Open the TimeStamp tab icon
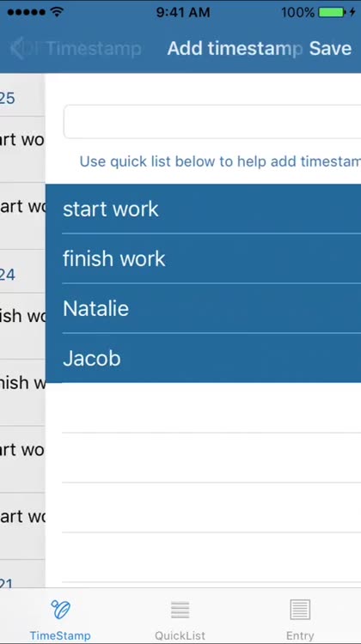This screenshot has width=361, height=644. 60,609
